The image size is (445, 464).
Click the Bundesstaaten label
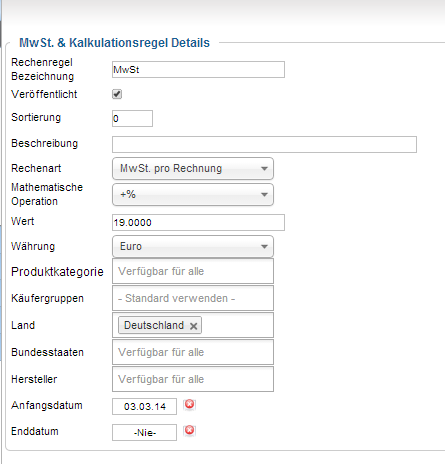point(47,352)
